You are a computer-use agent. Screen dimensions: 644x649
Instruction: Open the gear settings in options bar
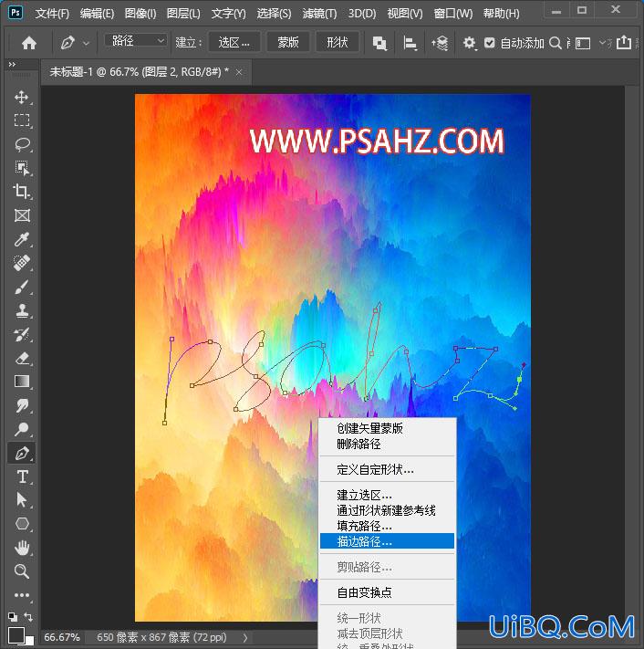[469, 43]
